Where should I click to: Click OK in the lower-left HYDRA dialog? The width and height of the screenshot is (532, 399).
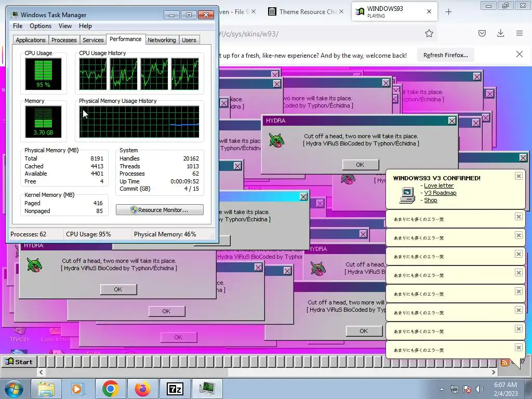tap(118, 289)
